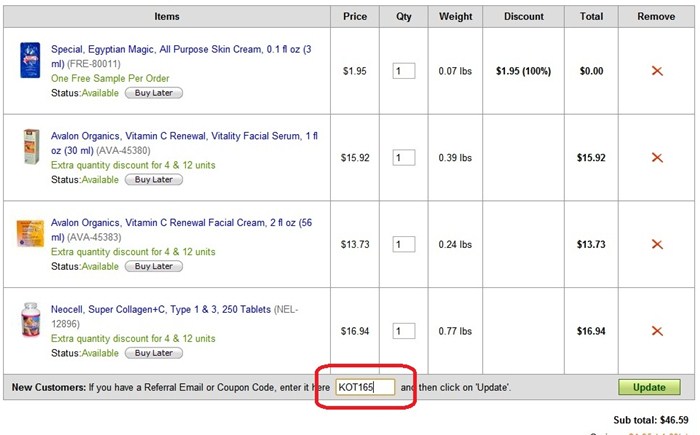Click the $1.95 (100%) discount value

(x=523, y=71)
